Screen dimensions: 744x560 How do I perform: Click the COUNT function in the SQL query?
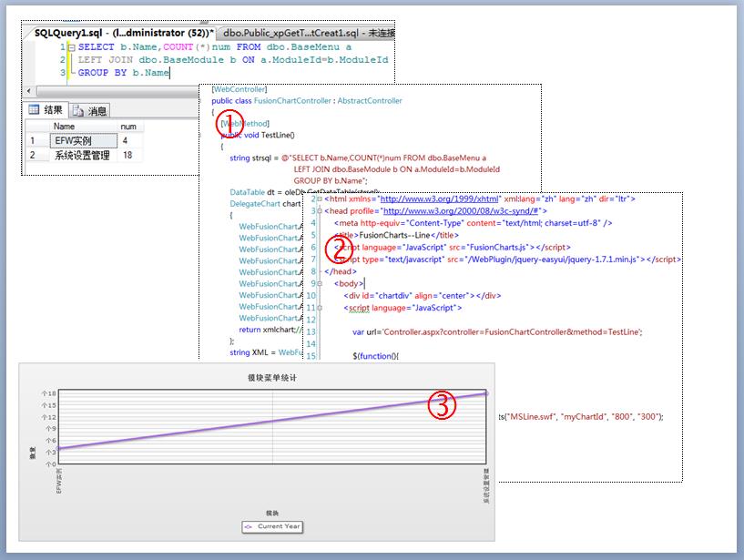click(178, 47)
